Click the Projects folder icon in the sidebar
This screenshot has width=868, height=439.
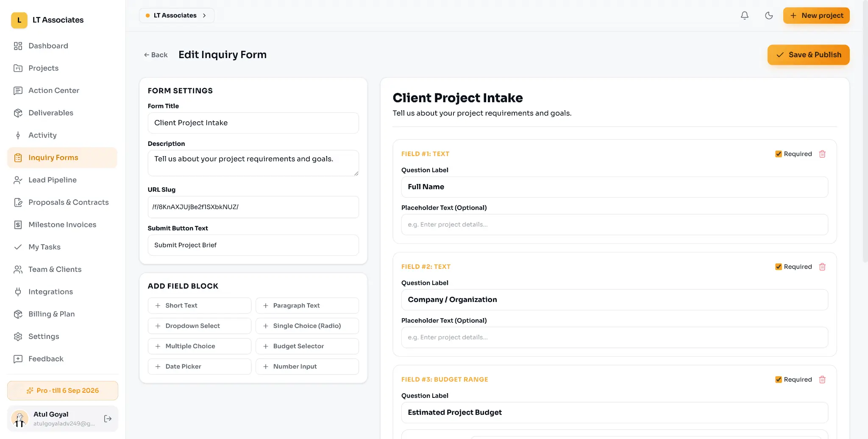[18, 68]
